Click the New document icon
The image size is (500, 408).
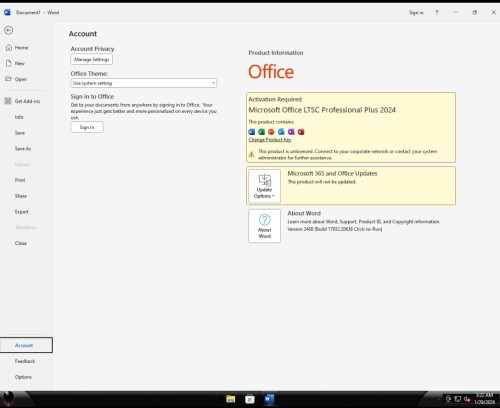tap(9, 63)
